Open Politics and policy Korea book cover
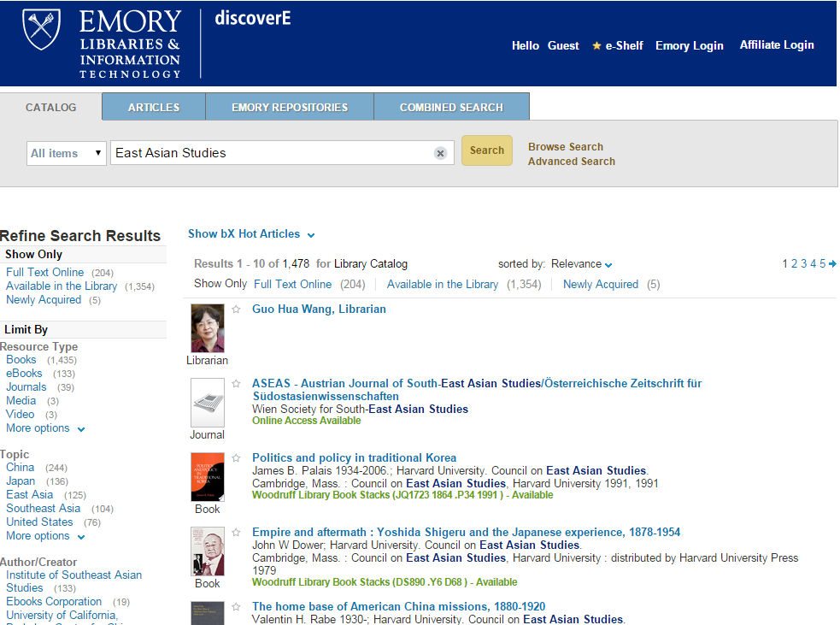The image size is (840, 625). coord(208,477)
